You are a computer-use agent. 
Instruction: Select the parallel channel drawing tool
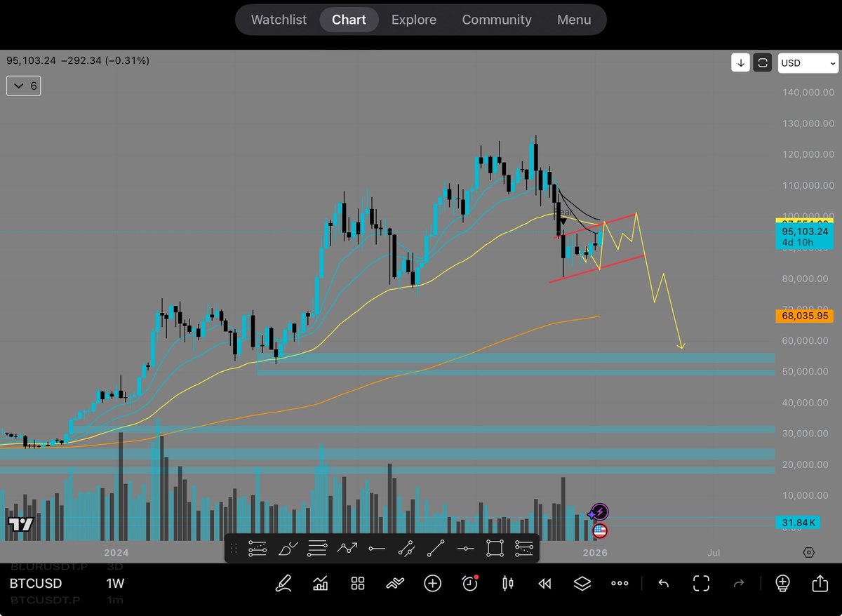[x=406, y=548]
